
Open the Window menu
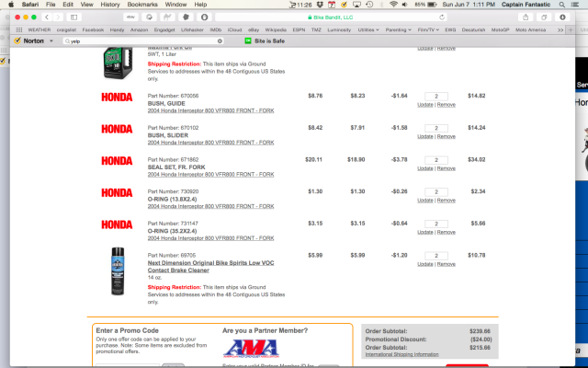point(175,5)
